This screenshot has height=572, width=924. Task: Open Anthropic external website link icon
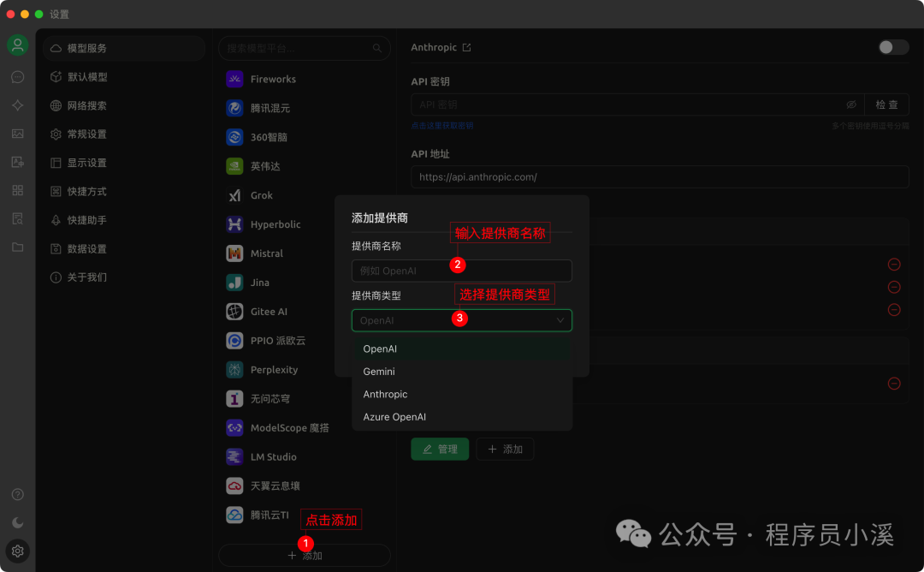click(467, 47)
